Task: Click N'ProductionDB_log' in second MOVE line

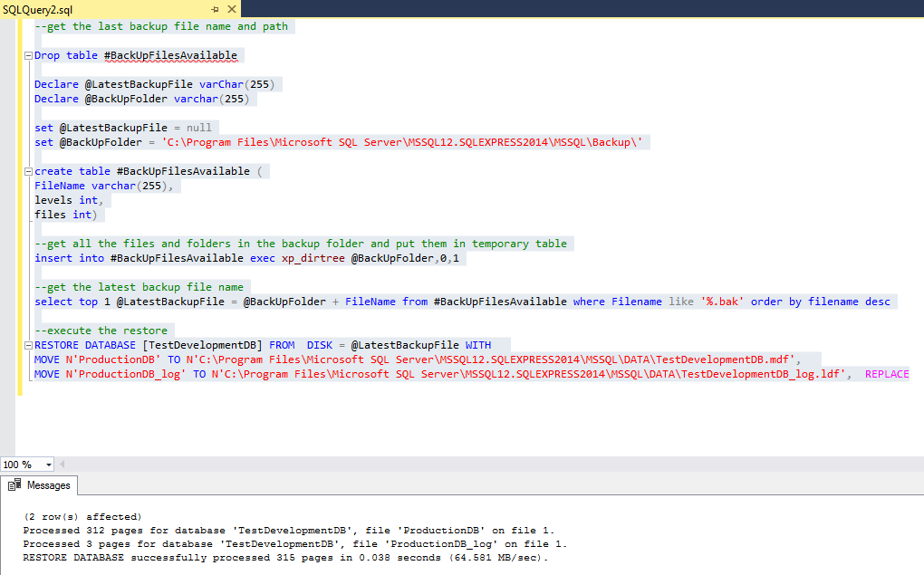Action: point(126,374)
